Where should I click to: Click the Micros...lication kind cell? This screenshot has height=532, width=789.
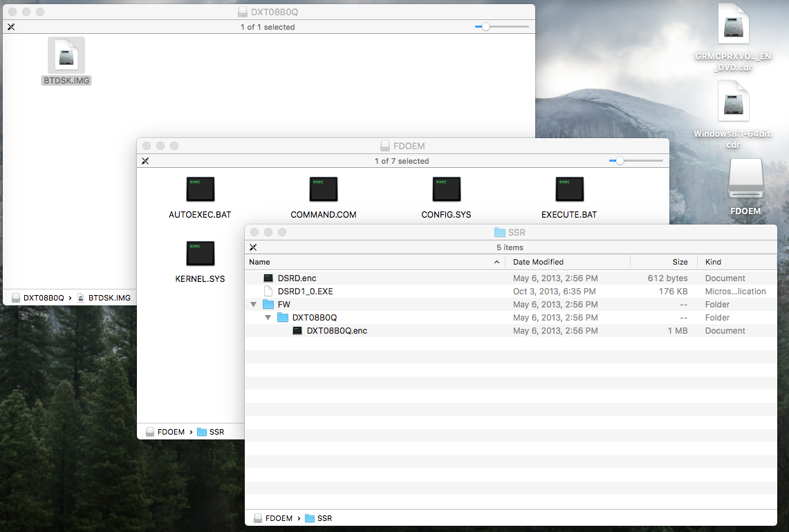pyautogui.click(x=736, y=291)
